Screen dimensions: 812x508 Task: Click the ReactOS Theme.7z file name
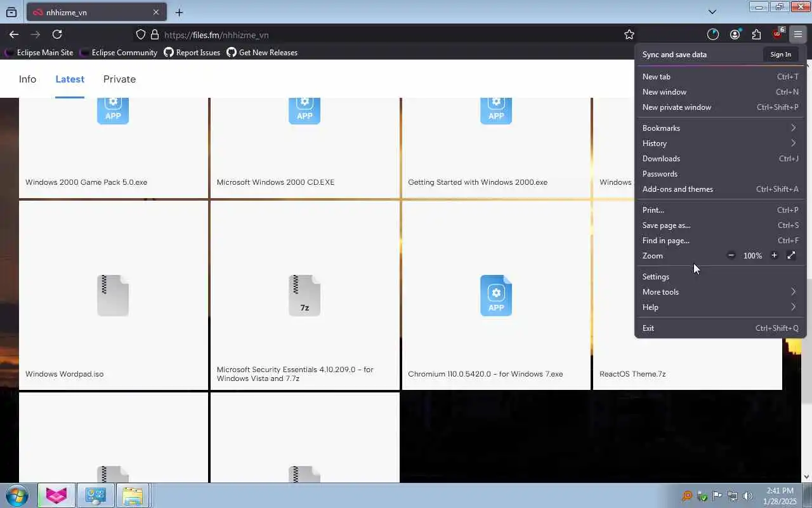coord(632,374)
